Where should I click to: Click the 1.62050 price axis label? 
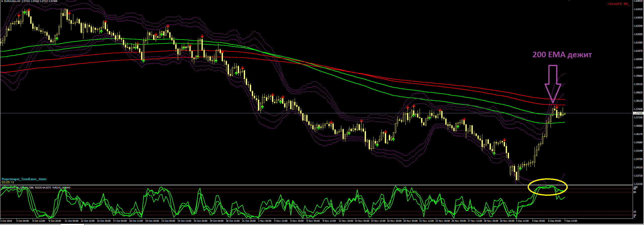pos(638,34)
